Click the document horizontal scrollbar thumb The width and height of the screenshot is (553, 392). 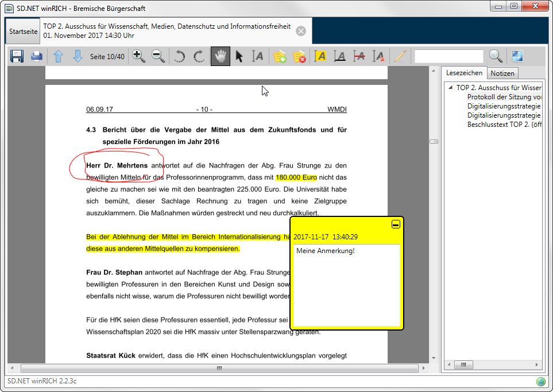(x=219, y=368)
